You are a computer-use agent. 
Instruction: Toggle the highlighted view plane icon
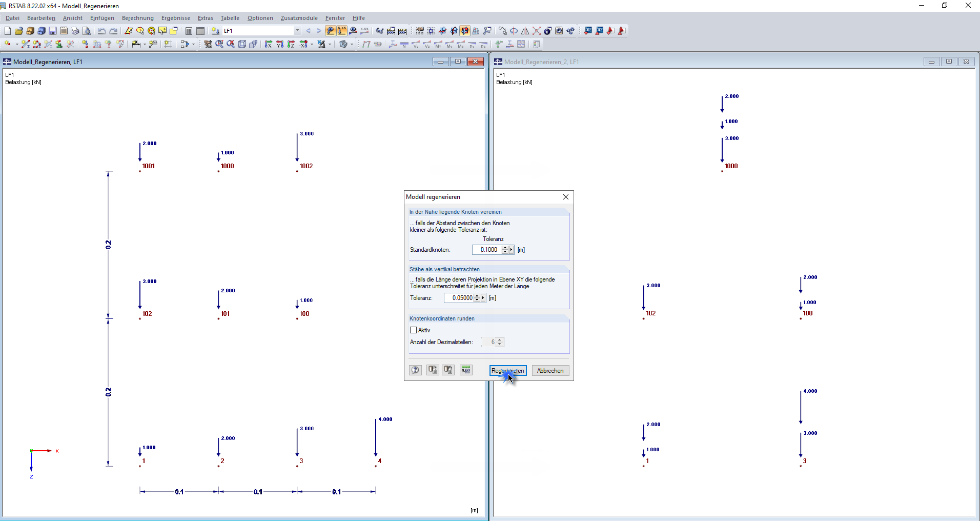pos(464,31)
